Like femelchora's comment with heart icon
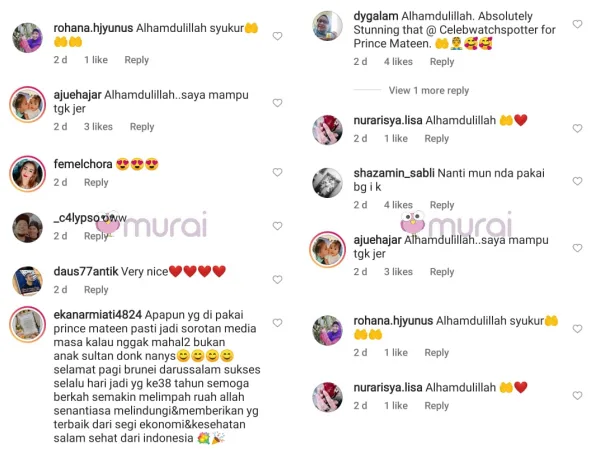Viewport: 600px width, 450px height. point(277,172)
